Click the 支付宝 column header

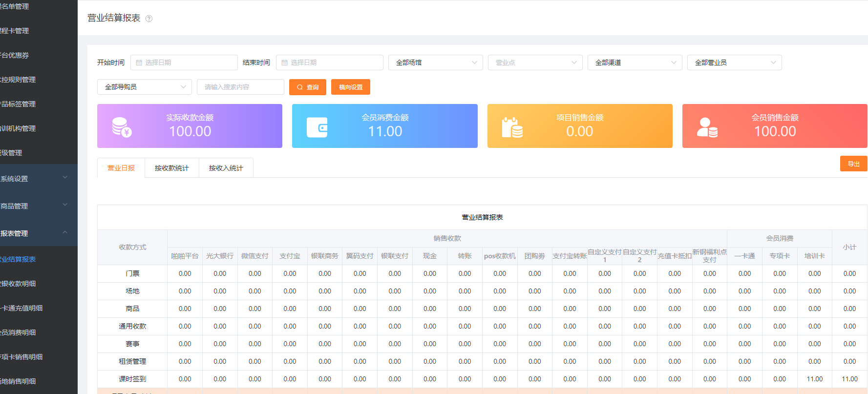(x=290, y=256)
